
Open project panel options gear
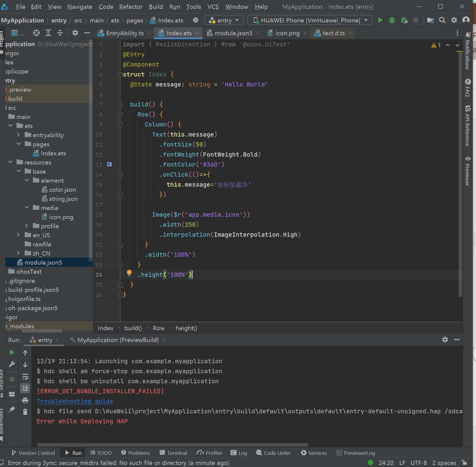75,33
